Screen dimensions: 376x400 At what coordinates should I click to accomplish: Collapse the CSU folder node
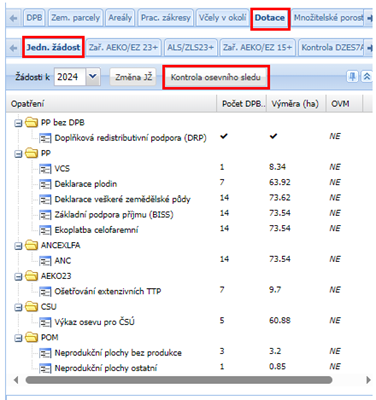point(18,307)
